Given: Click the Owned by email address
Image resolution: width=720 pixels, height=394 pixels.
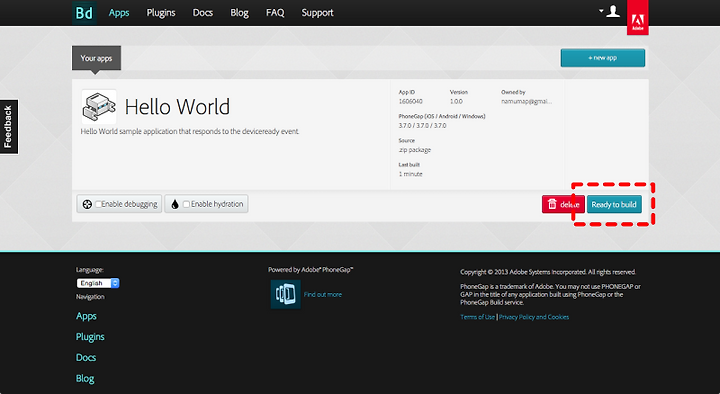Looking at the screenshot, I should coord(527,101).
